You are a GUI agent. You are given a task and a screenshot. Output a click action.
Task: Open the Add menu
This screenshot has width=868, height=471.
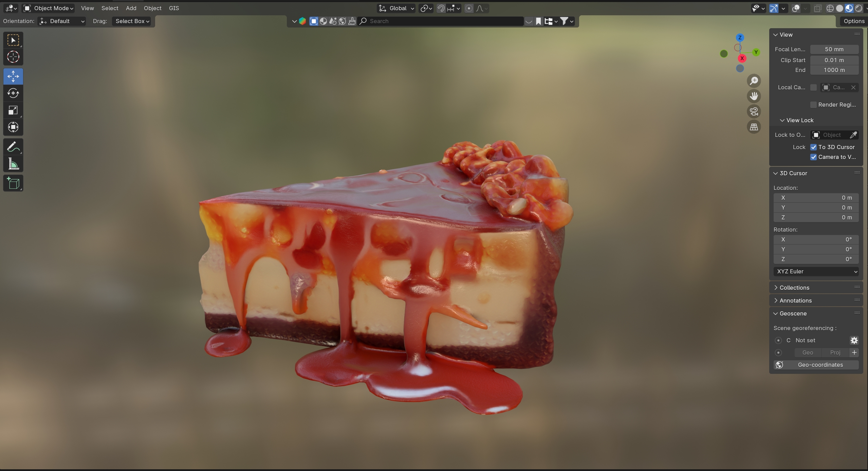pyautogui.click(x=131, y=8)
